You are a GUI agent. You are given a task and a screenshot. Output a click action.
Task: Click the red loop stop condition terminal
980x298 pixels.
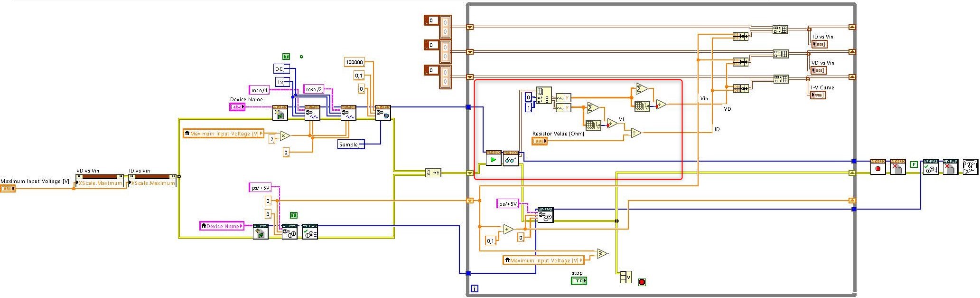(x=642, y=282)
